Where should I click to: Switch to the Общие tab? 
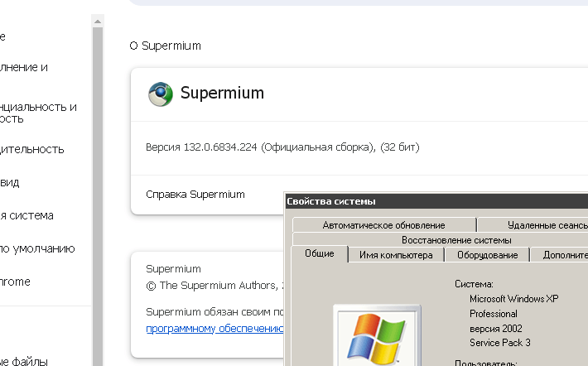320,253
